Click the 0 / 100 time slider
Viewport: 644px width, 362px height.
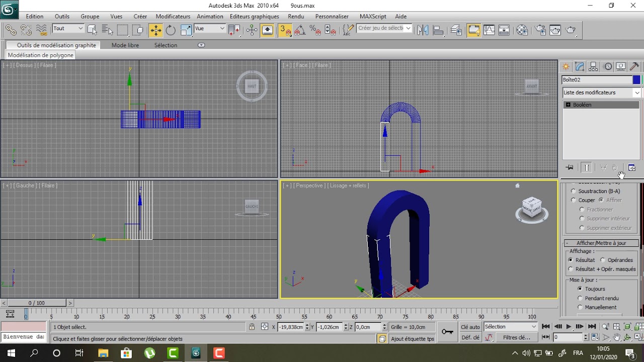coord(36,303)
